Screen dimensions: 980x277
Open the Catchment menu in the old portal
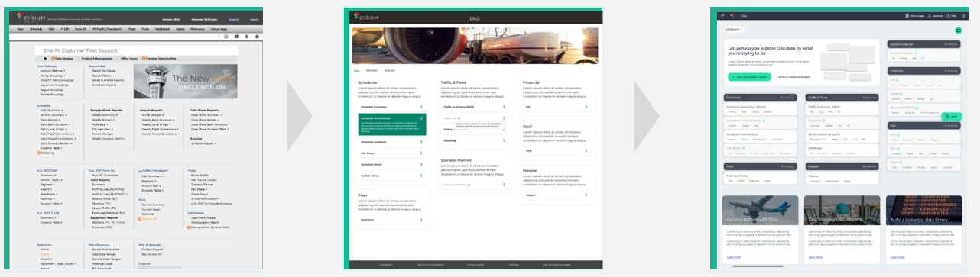pos(162,28)
